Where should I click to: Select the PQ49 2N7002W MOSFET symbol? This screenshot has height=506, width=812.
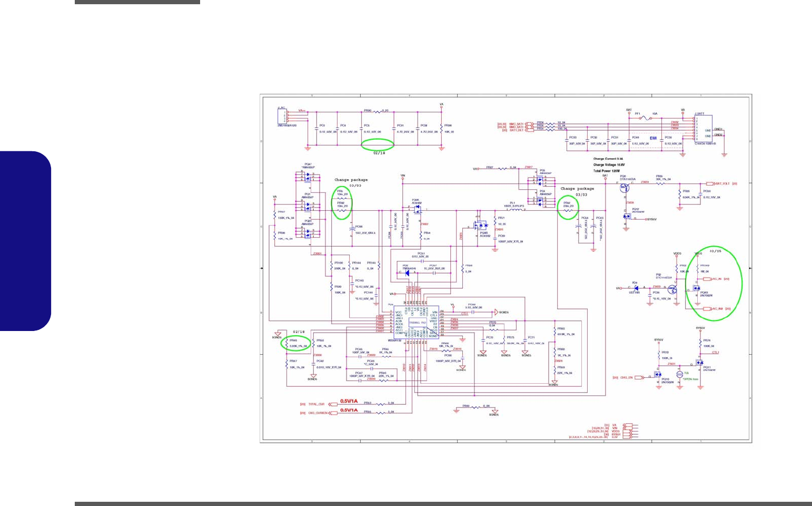(696, 288)
